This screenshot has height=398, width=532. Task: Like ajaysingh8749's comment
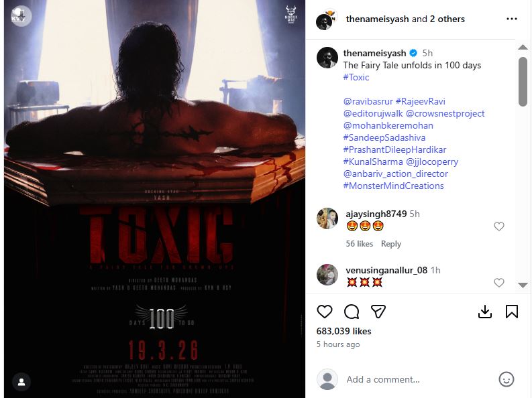coord(498,226)
